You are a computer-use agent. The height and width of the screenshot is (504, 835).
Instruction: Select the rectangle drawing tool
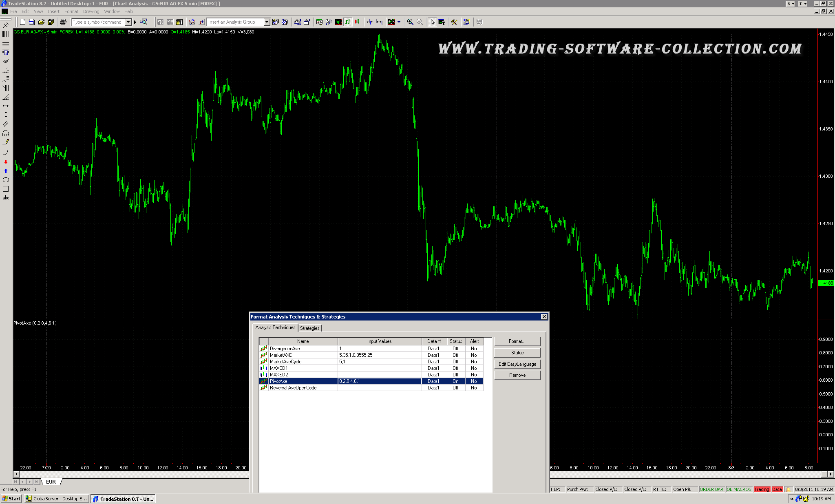(x=6, y=189)
